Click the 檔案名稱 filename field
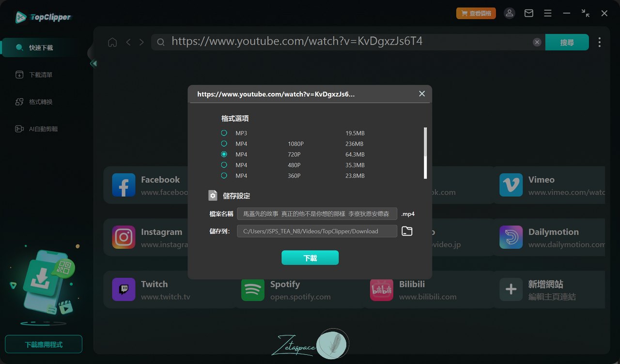This screenshot has width=620, height=364. tap(317, 214)
